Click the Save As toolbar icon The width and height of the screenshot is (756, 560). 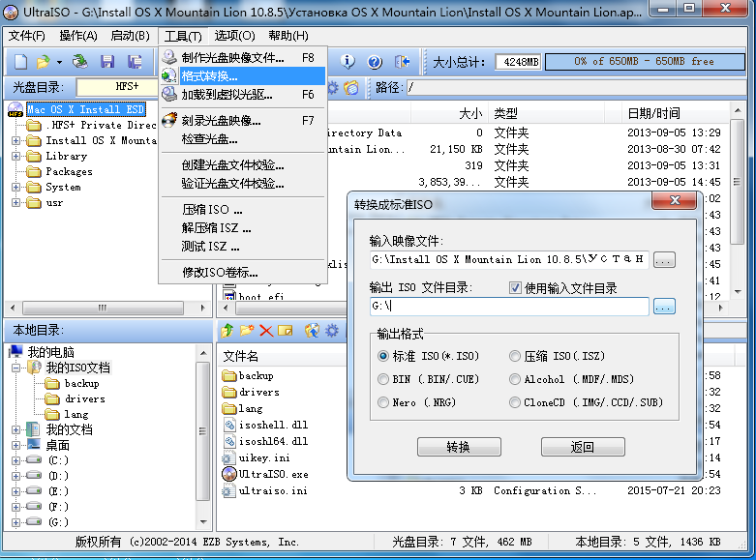(135, 62)
